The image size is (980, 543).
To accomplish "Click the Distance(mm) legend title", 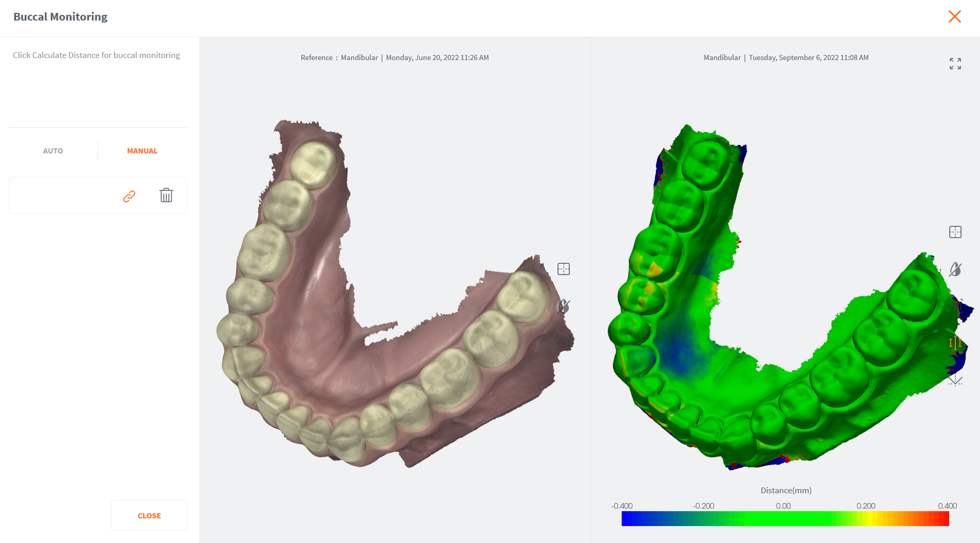I will point(786,490).
